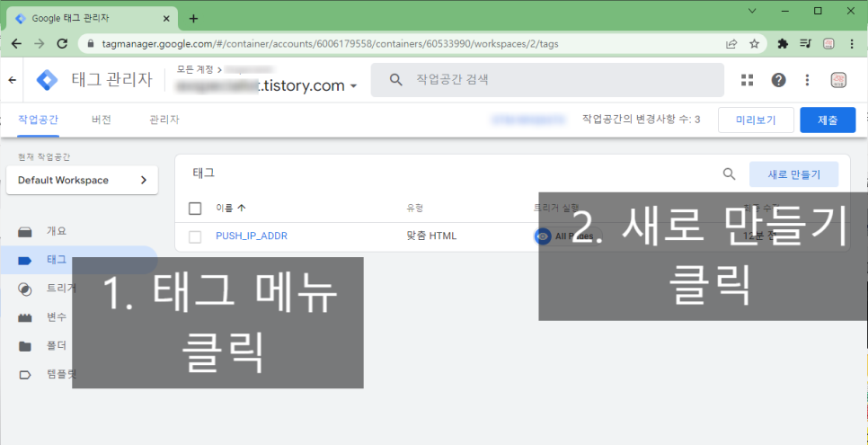Click the Google Tag Manager logo
The image size is (868, 445).
coord(47,80)
